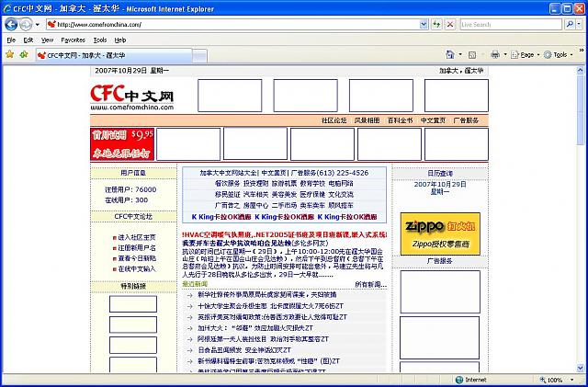Click the 查看今日新贴 sidebar link
Screen dimensions: 588x387
[x=137, y=258]
